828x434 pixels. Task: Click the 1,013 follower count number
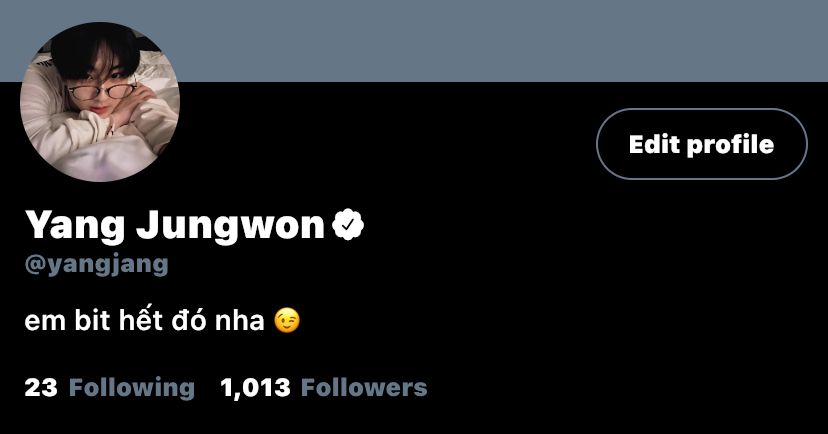(x=255, y=388)
